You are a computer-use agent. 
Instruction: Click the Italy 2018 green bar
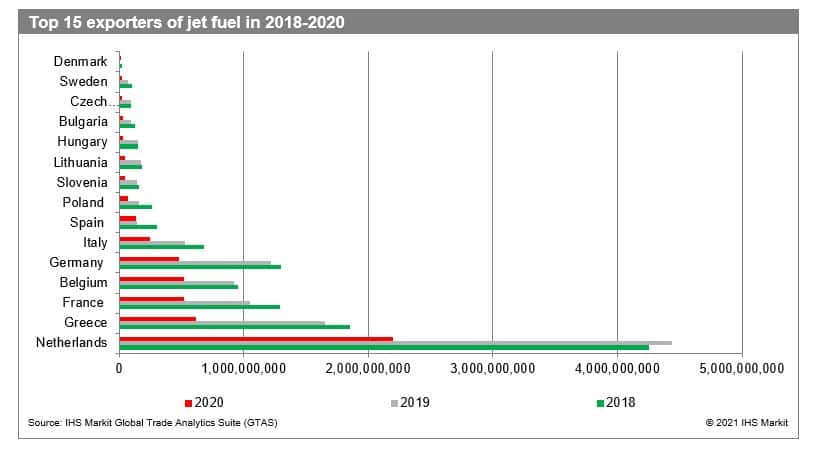[161, 246]
